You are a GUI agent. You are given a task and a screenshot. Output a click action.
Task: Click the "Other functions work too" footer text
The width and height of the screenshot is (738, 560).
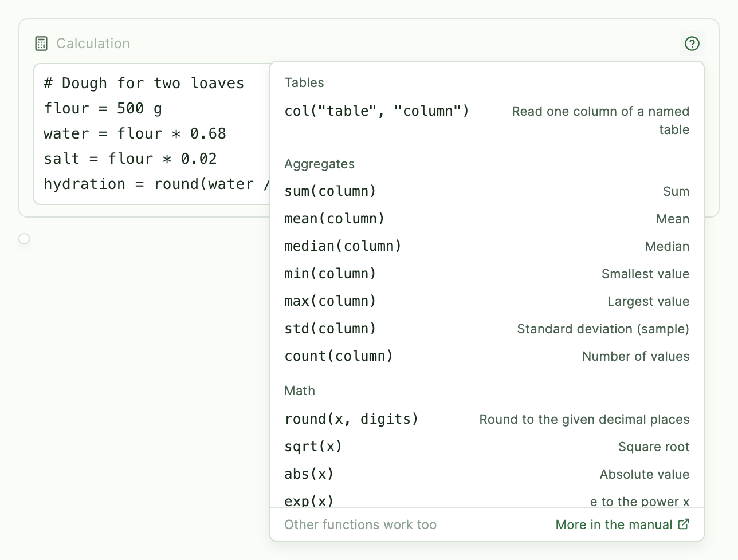tap(360, 524)
